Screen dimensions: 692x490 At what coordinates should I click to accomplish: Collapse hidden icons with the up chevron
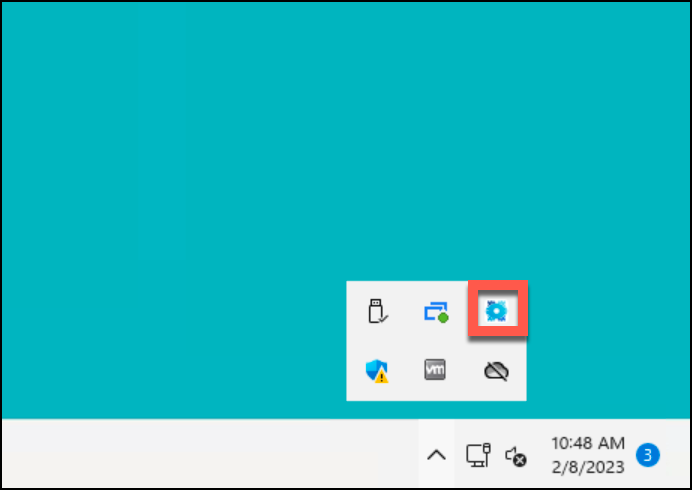click(436, 455)
